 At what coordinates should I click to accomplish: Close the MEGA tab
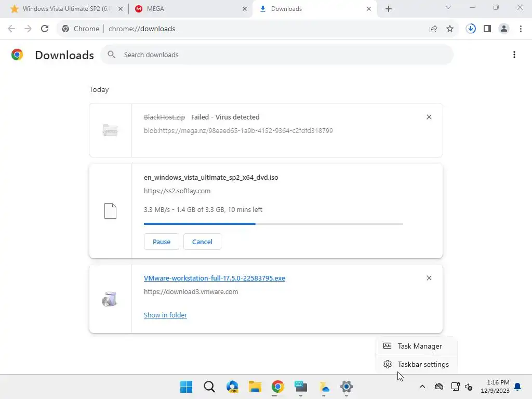pyautogui.click(x=245, y=9)
